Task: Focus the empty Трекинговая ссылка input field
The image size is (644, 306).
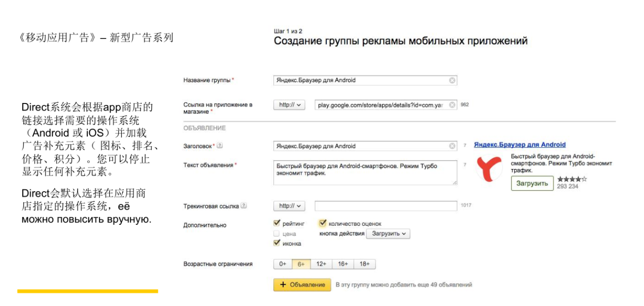Action: [x=386, y=206]
